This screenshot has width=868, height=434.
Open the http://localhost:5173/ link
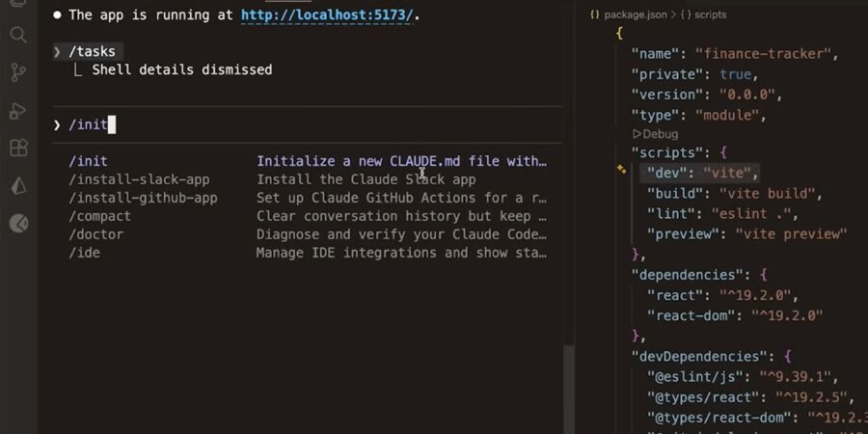329,14
